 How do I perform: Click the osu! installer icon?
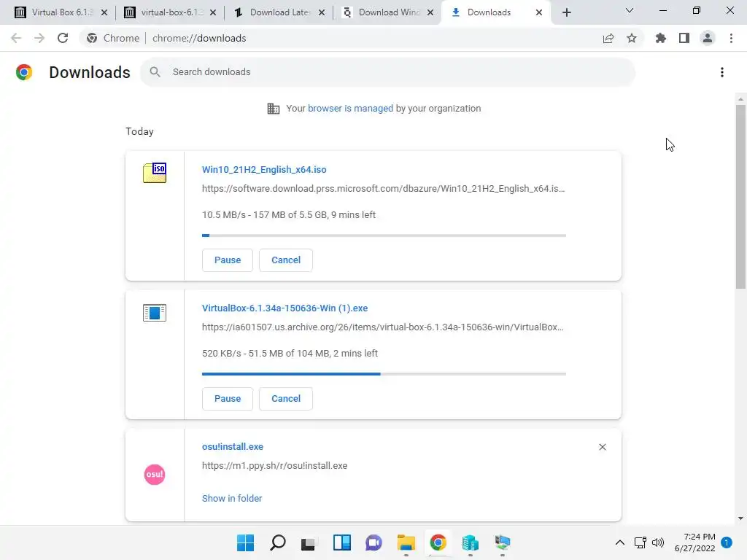155,474
